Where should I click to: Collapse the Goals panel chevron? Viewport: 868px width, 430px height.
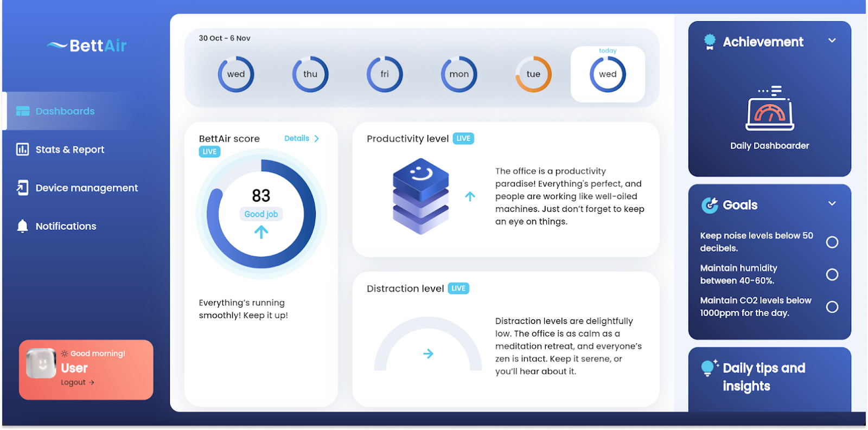pos(832,204)
